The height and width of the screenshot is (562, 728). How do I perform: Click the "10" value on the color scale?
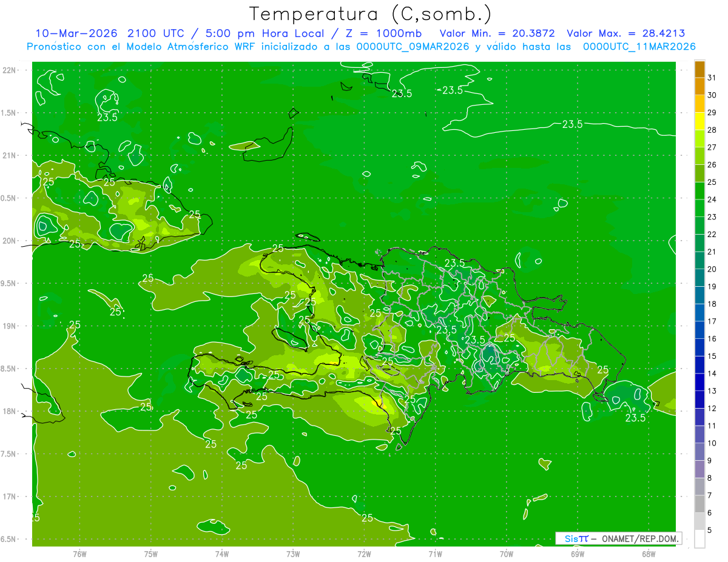(x=712, y=443)
